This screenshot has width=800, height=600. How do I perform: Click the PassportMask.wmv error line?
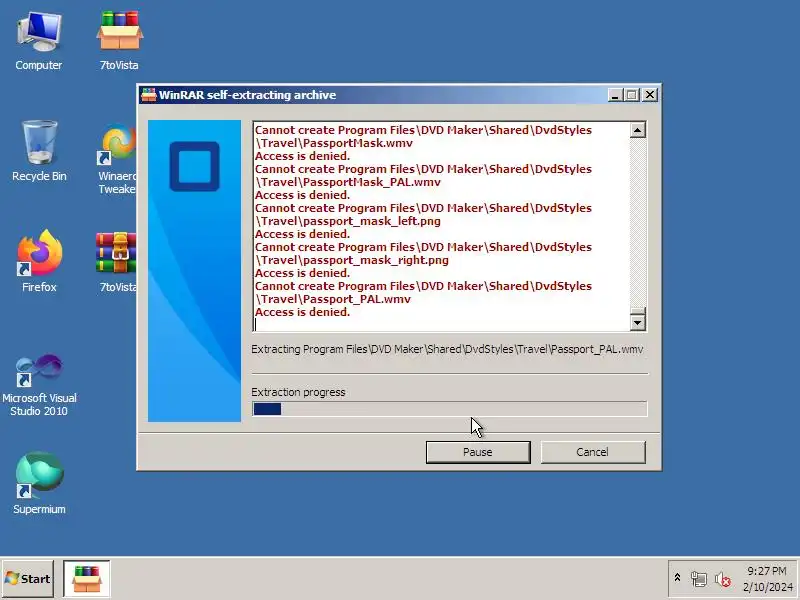pos(423,137)
